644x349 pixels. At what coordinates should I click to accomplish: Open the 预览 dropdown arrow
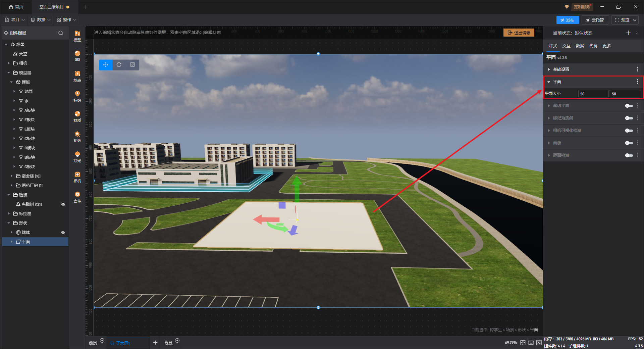[635, 20]
